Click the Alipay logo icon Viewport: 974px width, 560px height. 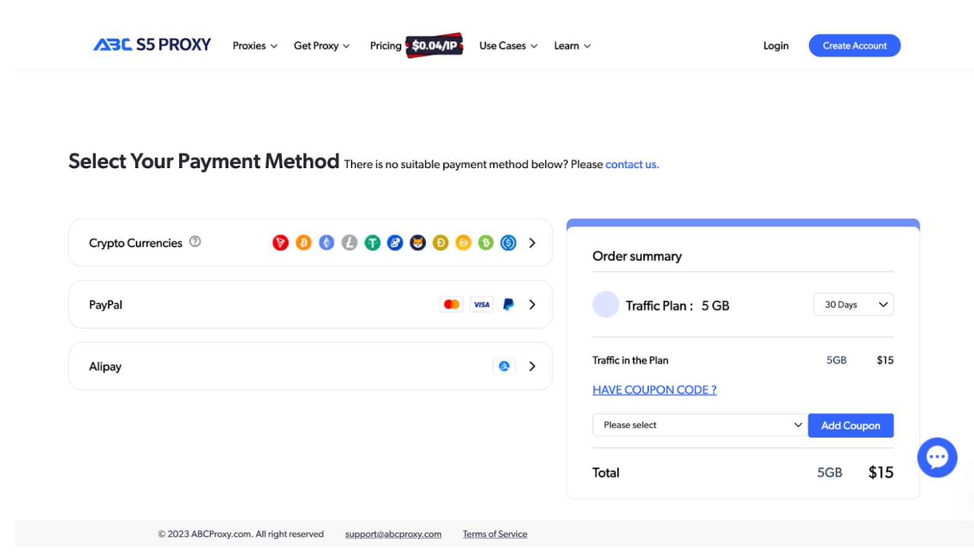(x=504, y=366)
